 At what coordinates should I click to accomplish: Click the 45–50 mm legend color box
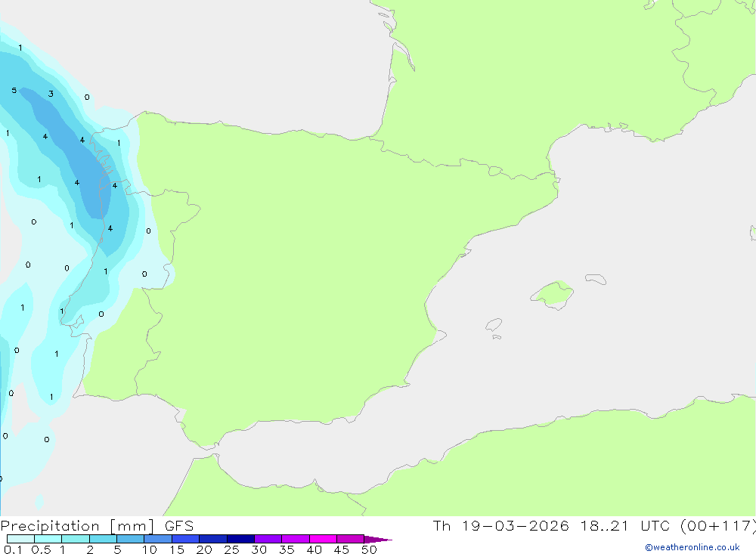[x=351, y=539]
